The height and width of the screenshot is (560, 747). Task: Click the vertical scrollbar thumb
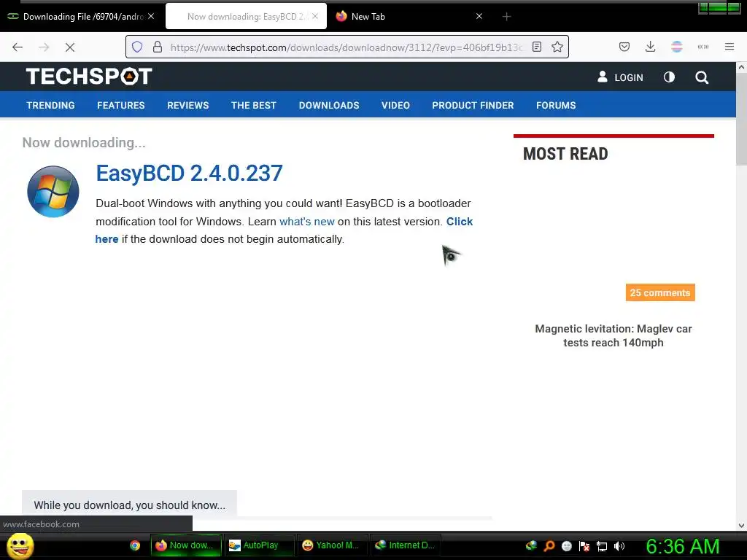click(741, 119)
